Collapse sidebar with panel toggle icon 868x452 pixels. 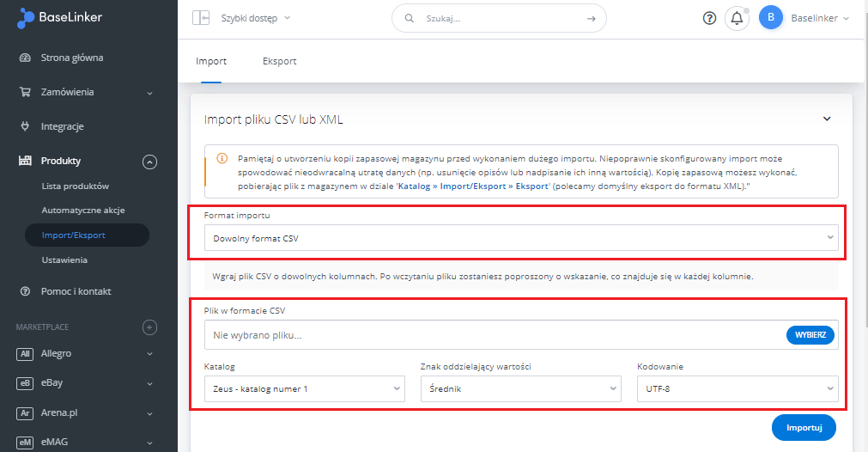(200, 18)
